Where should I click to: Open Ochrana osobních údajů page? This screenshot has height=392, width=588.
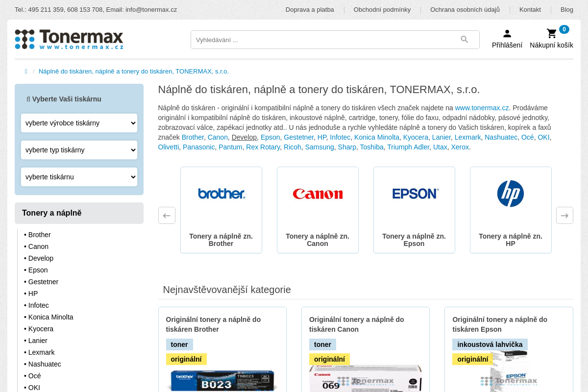tap(465, 10)
